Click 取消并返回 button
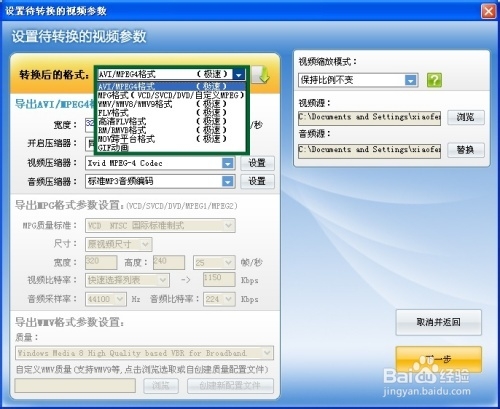Screen dimensions: 500x409 coord(439,322)
